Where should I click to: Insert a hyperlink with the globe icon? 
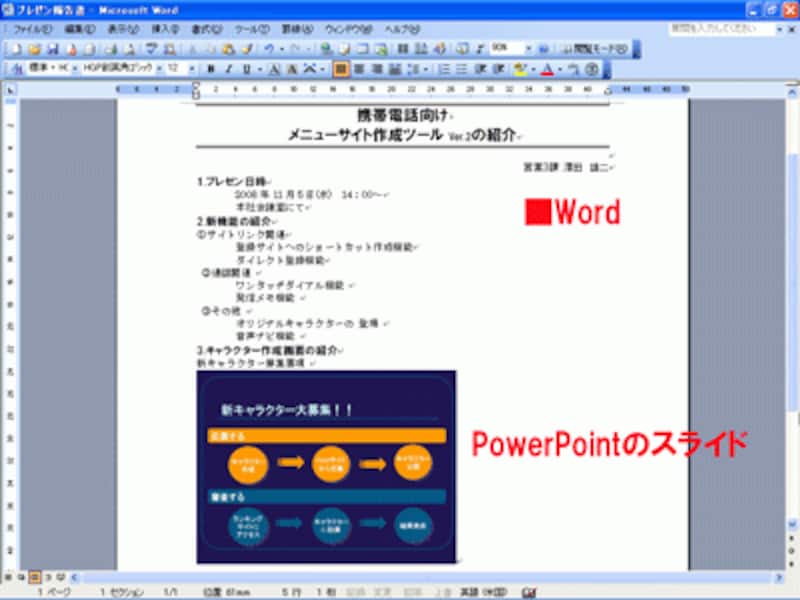326,49
